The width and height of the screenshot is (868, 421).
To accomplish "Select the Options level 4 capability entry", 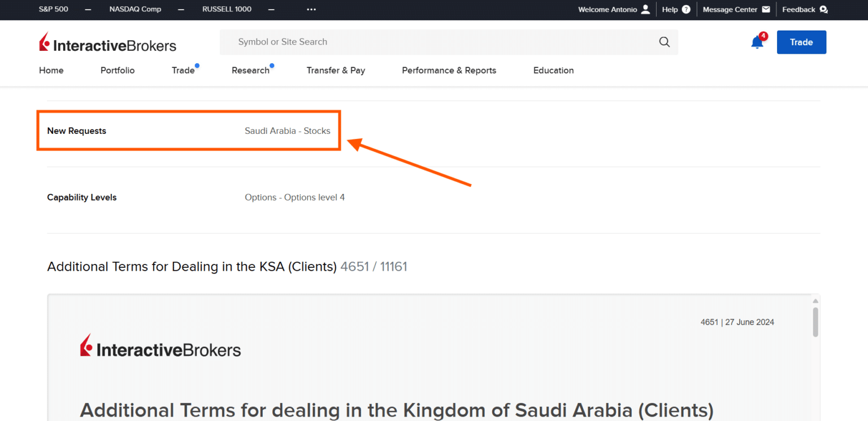I will pyautogui.click(x=294, y=197).
